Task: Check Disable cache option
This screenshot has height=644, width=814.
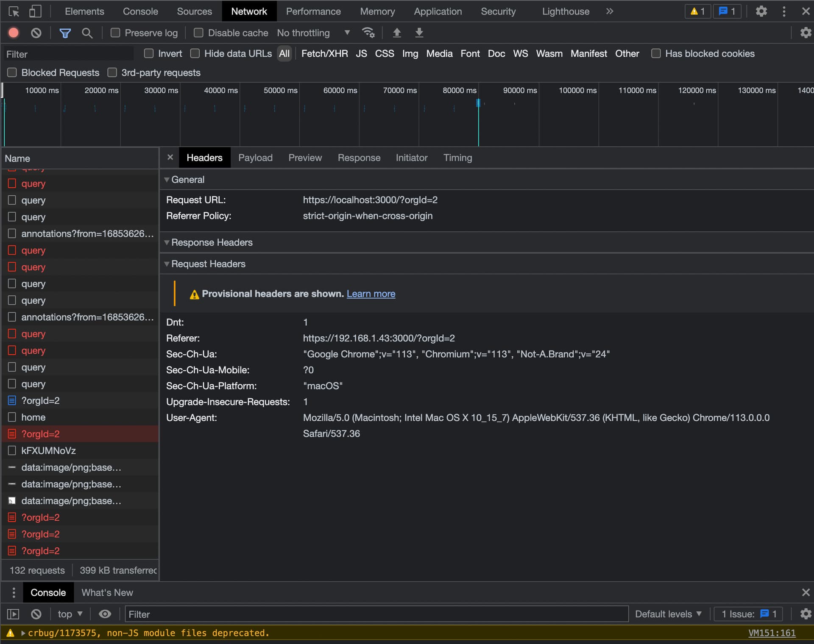Action: [x=198, y=33]
